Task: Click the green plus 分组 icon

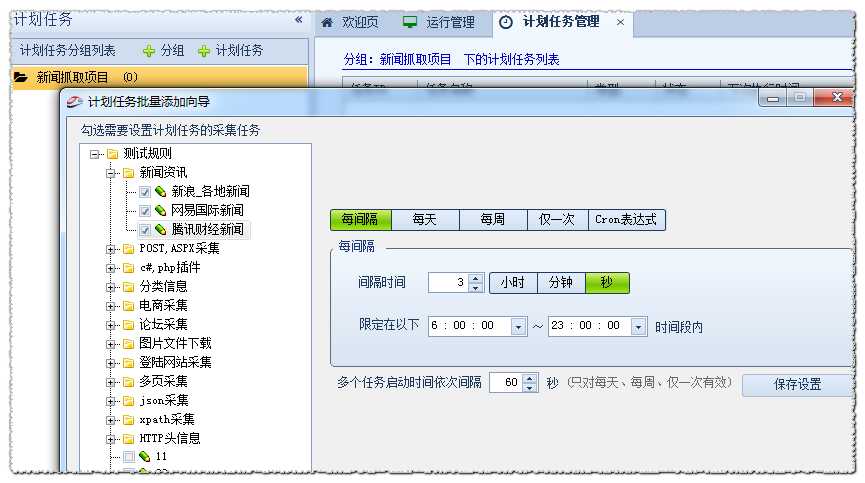Action: [x=148, y=51]
